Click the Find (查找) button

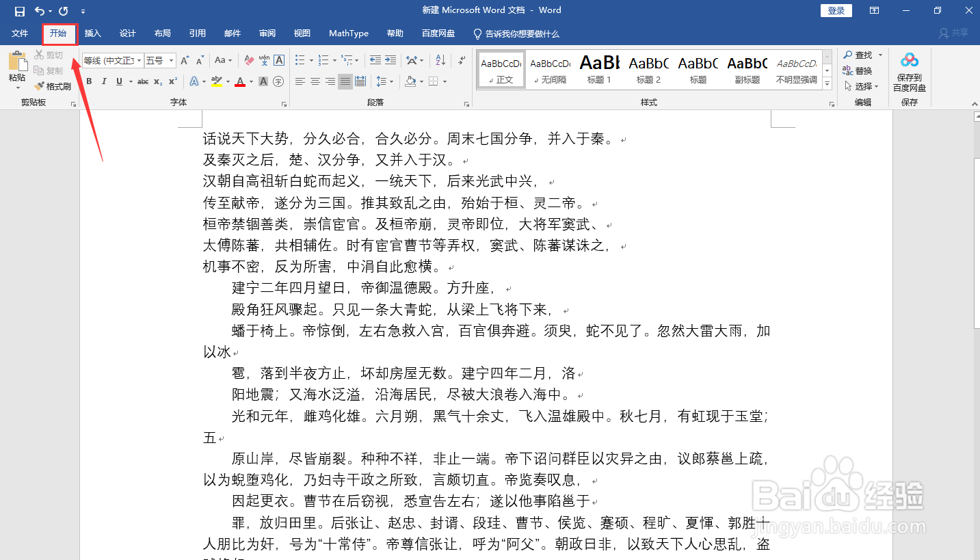pos(858,55)
